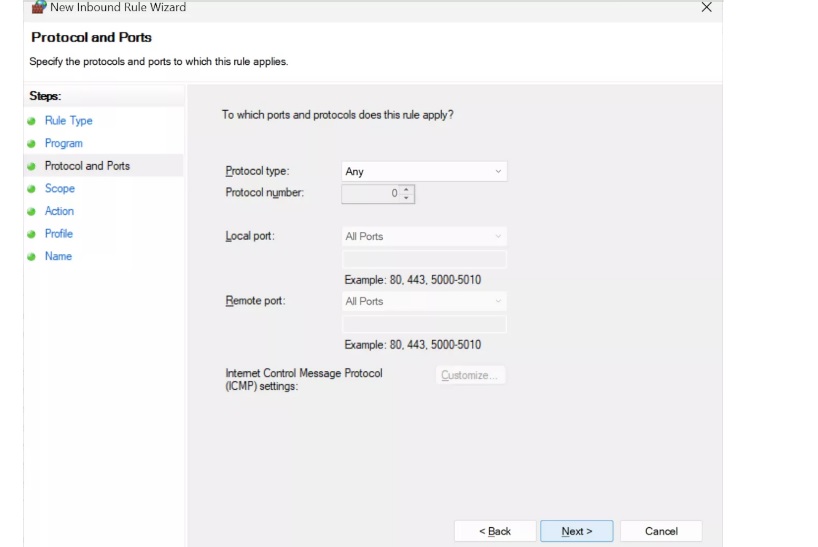Go to the Program step
The width and height of the screenshot is (818, 547).
coord(64,143)
